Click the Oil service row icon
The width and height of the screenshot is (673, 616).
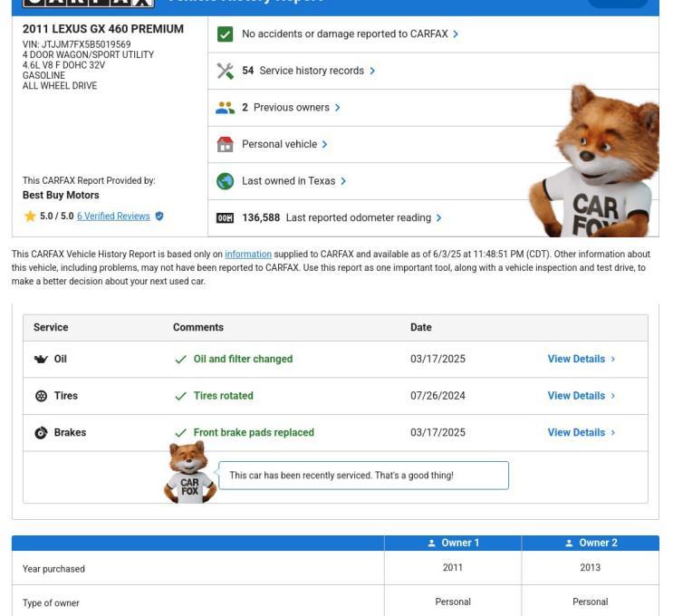(x=41, y=359)
